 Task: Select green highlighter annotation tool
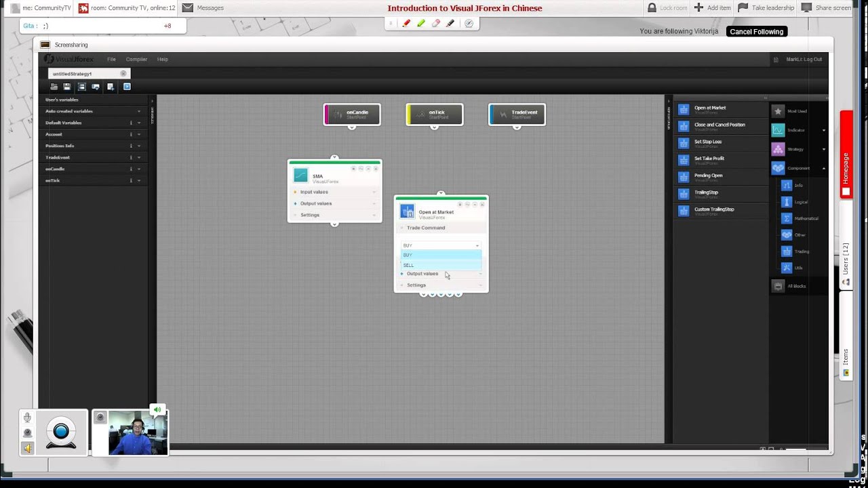421,23
